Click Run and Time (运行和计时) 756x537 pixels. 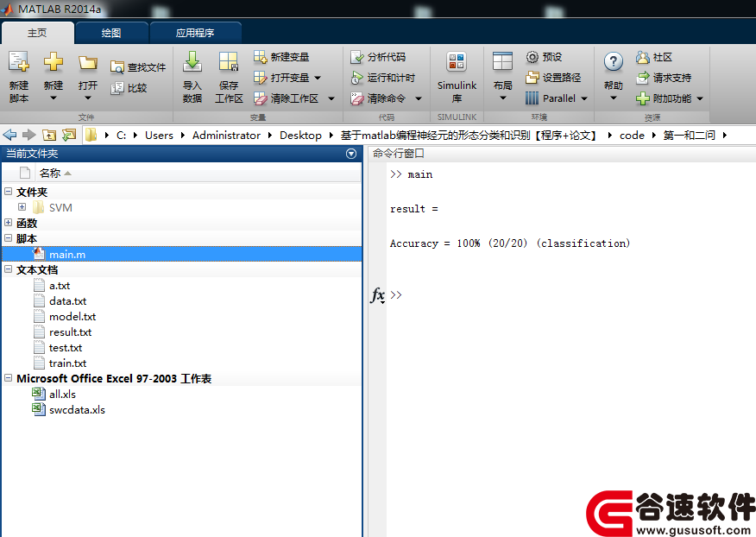click(x=383, y=78)
